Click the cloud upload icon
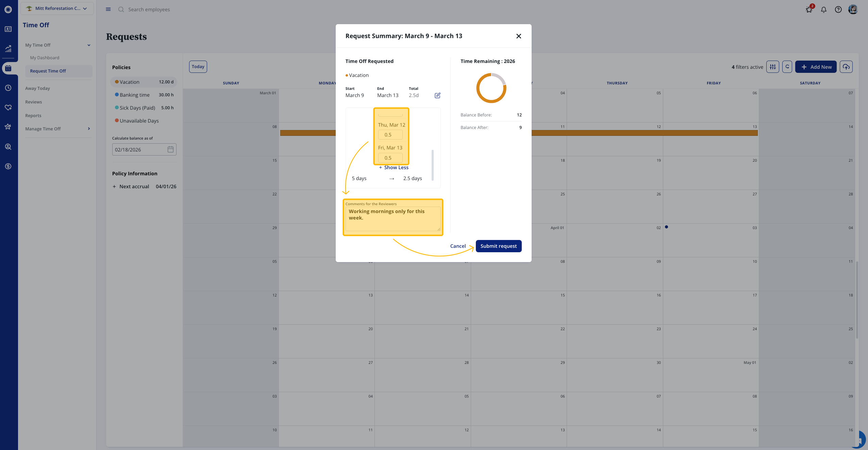 [846, 67]
